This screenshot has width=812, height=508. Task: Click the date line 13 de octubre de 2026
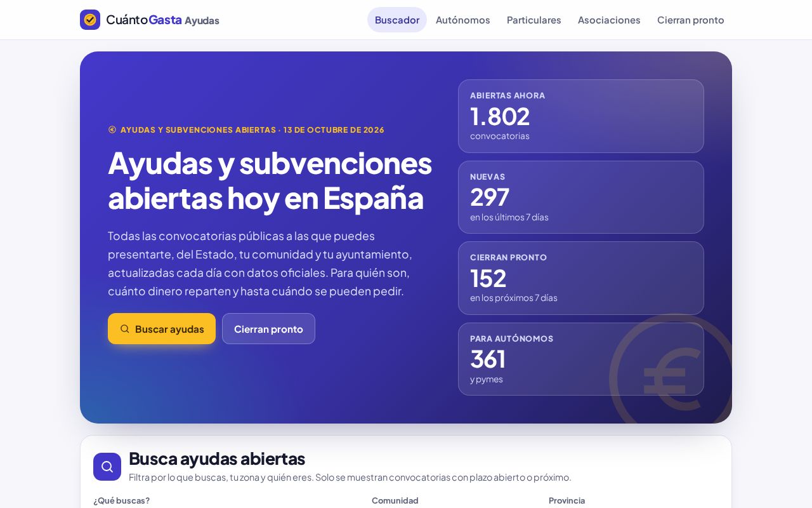tap(334, 130)
